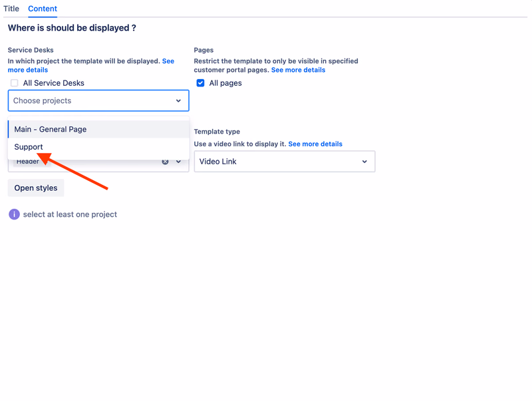532x401 pixels.
Task: Click the Service Desks label
Action: (x=31, y=50)
